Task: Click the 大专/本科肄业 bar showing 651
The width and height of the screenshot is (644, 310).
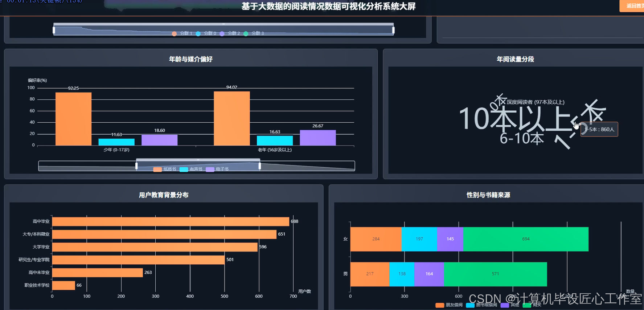Action: click(164, 234)
